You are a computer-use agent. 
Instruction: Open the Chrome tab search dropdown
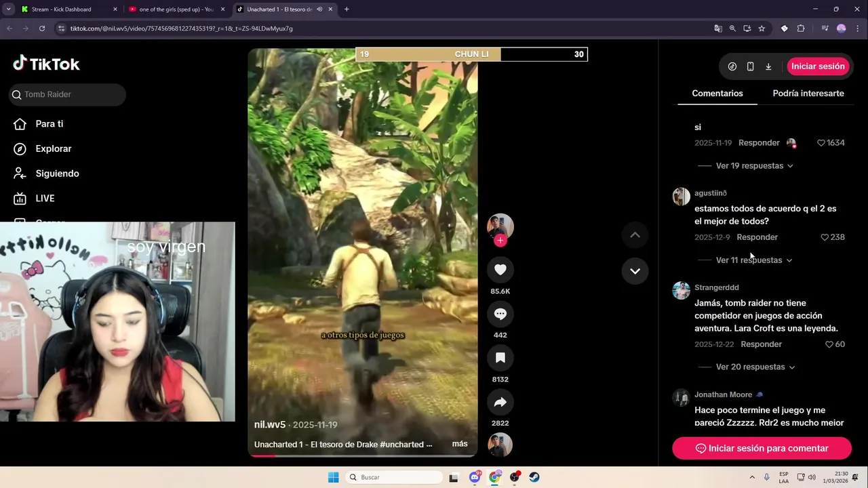tap(8, 9)
